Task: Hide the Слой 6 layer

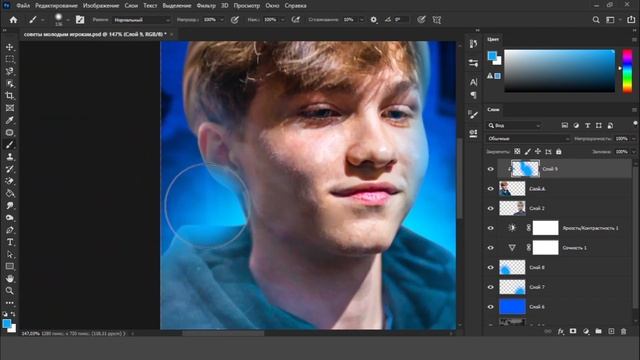Action: (x=491, y=307)
